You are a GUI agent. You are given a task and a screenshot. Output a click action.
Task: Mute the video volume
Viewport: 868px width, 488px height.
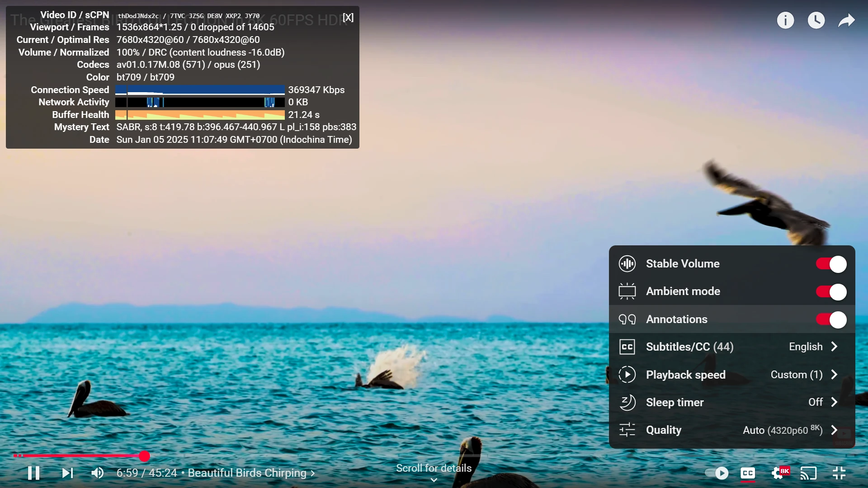click(98, 473)
